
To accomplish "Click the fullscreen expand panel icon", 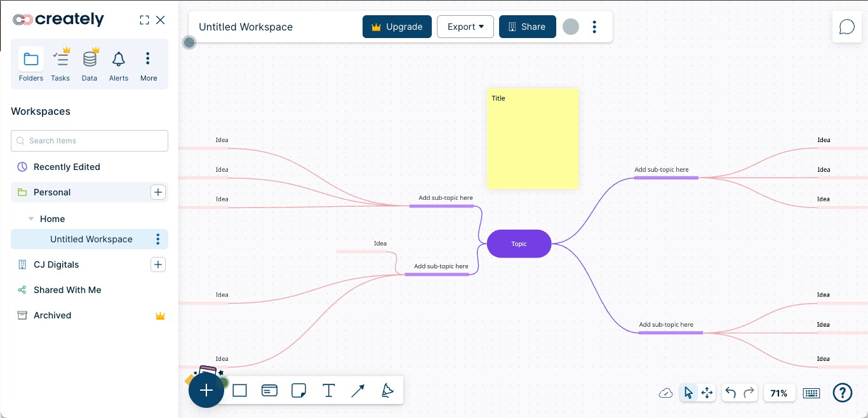I will [x=144, y=20].
